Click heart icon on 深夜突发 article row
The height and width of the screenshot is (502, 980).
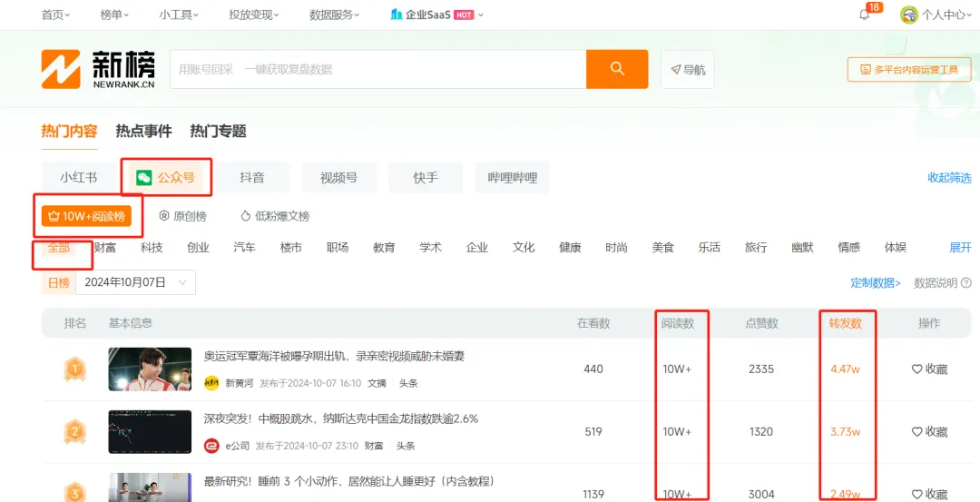tap(916, 431)
